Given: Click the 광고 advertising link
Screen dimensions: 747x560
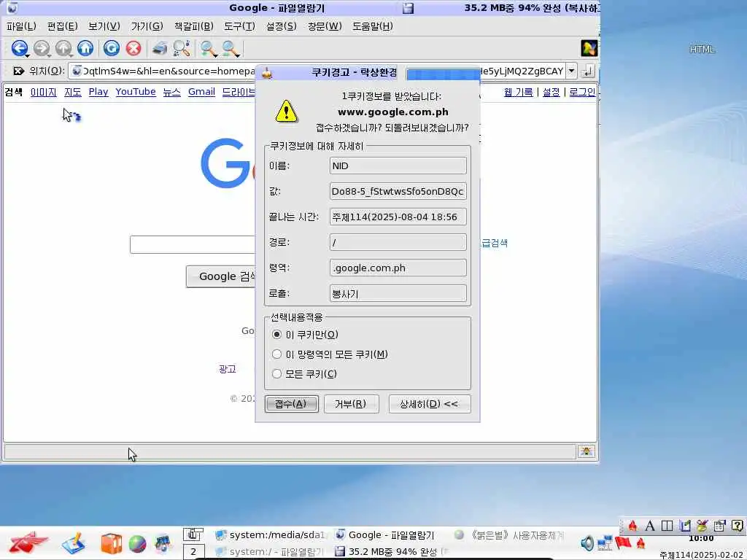Looking at the screenshot, I should click(228, 369).
